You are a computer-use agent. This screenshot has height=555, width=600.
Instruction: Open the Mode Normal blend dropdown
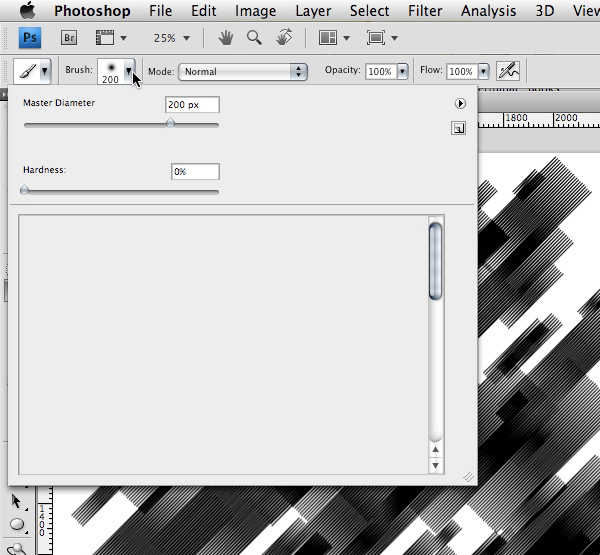(x=243, y=72)
